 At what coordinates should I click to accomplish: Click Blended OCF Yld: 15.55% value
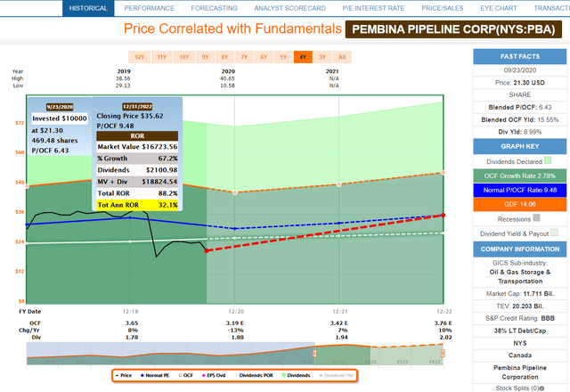(x=520, y=119)
